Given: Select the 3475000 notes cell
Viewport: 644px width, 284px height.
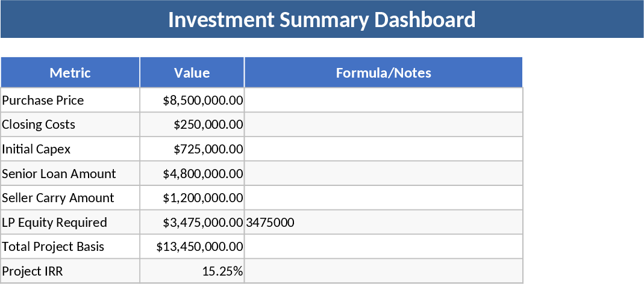Looking at the screenshot, I should (x=384, y=222).
